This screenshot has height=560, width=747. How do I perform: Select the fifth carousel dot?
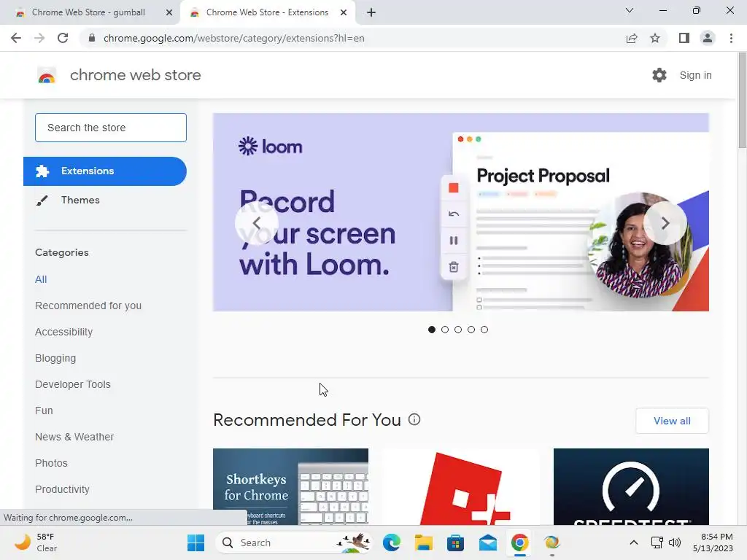tap(484, 330)
